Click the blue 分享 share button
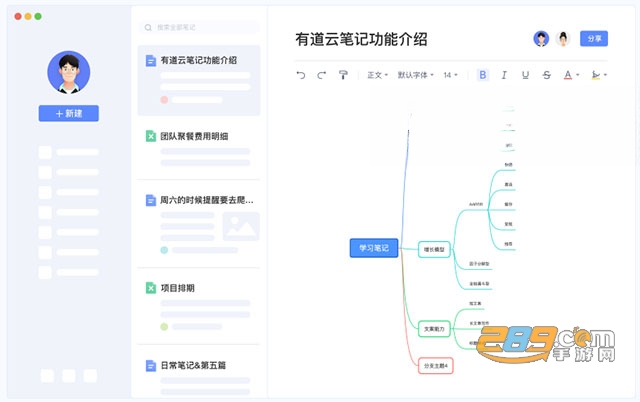This screenshot has width=640, height=402. click(594, 39)
